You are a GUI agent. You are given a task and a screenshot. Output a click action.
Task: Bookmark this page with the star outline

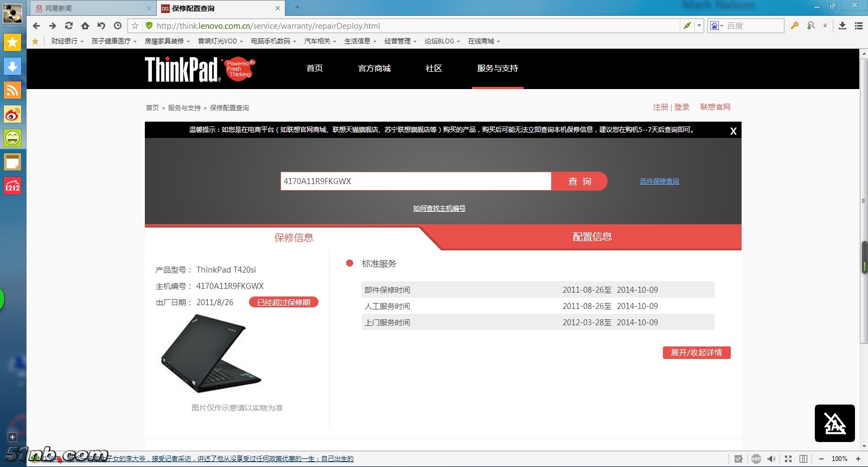click(135, 26)
